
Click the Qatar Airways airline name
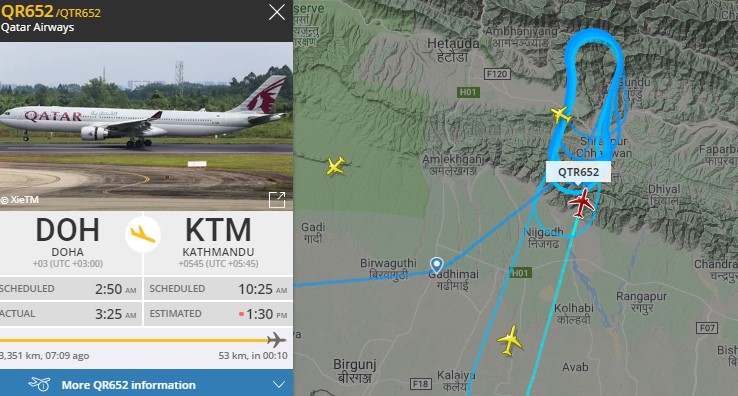[x=38, y=27]
